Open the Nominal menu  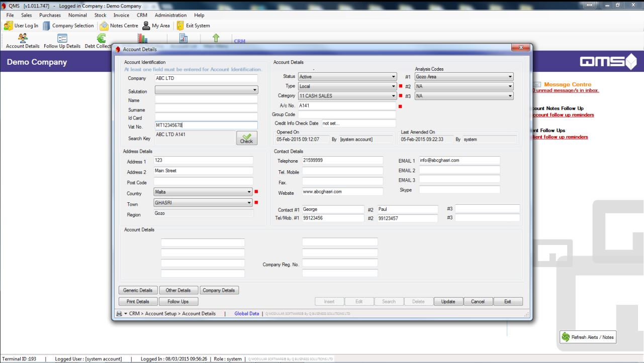[77, 15]
